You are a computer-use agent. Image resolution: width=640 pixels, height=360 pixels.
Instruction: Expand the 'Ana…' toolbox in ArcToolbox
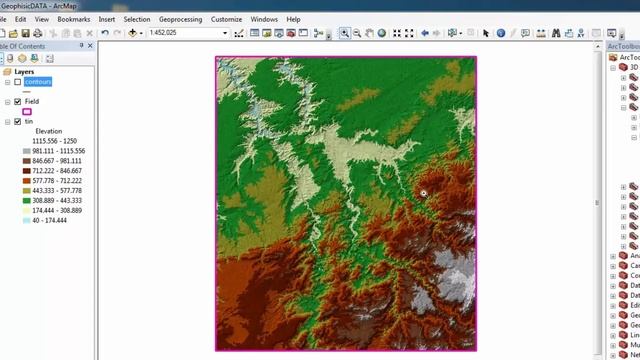(x=613, y=256)
